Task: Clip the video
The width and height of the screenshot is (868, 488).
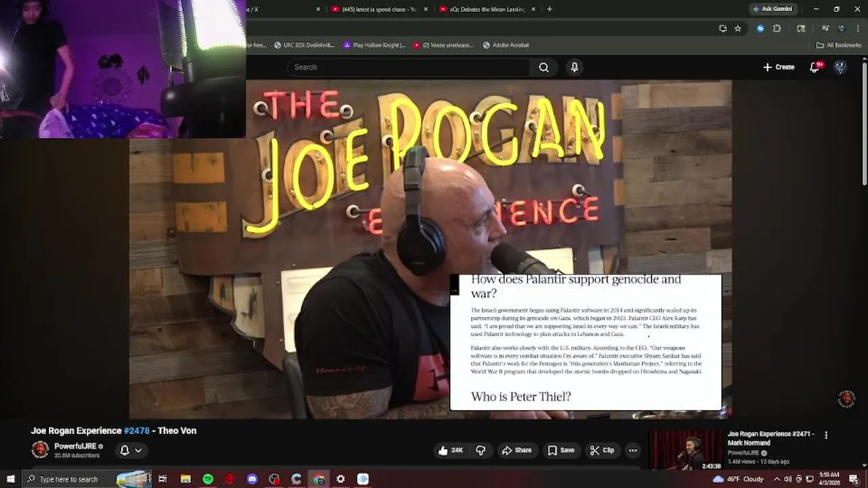Action: pyautogui.click(x=602, y=450)
